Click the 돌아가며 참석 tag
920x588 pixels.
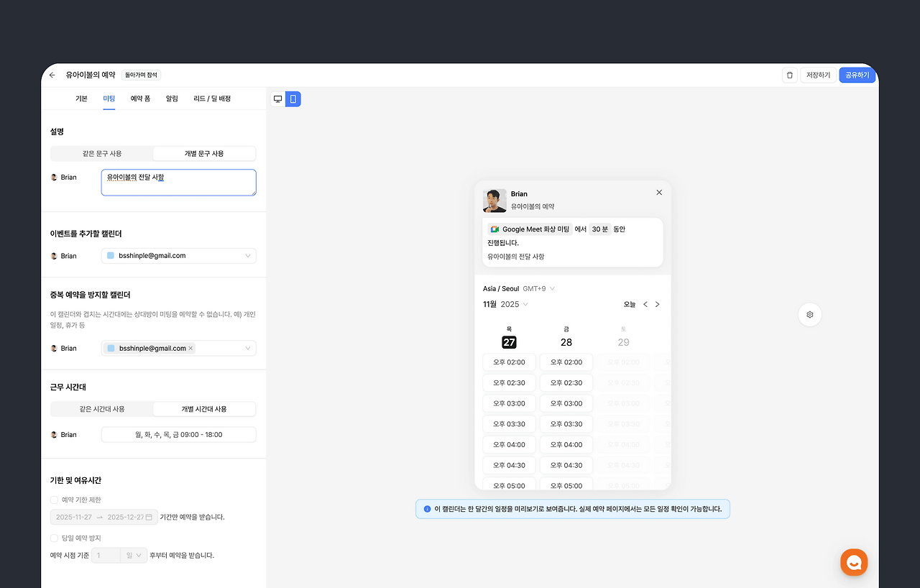(142, 75)
